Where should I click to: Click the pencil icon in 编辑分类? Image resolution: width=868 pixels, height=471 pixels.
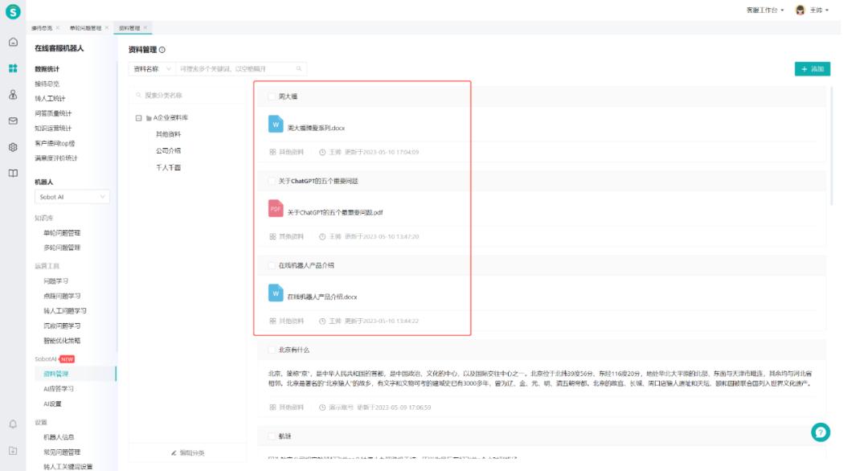click(x=174, y=453)
